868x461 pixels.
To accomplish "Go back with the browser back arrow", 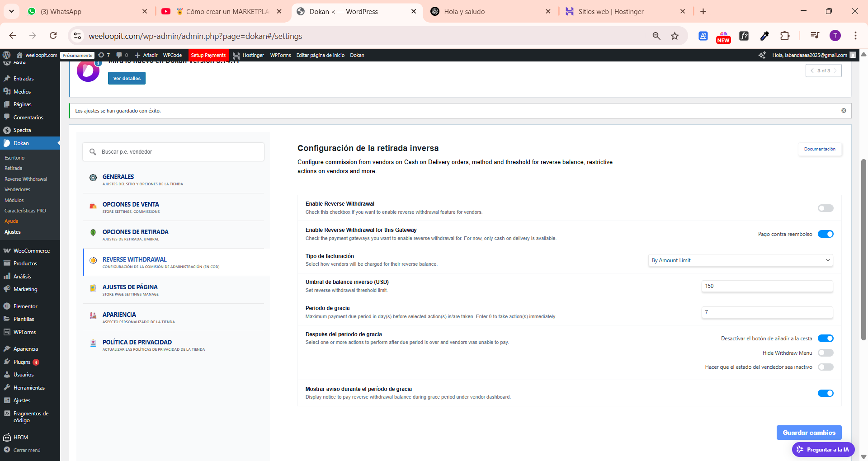I will pyautogui.click(x=13, y=36).
